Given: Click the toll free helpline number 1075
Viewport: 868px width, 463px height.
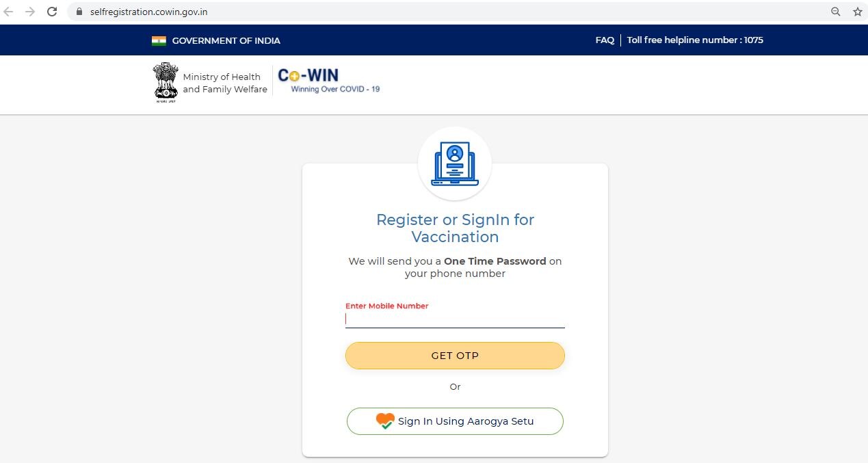Looking at the screenshot, I should click(x=695, y=40).
